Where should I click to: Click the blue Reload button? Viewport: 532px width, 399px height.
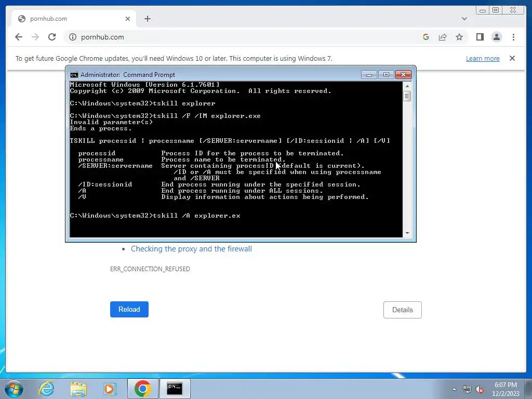pos(129,310)
